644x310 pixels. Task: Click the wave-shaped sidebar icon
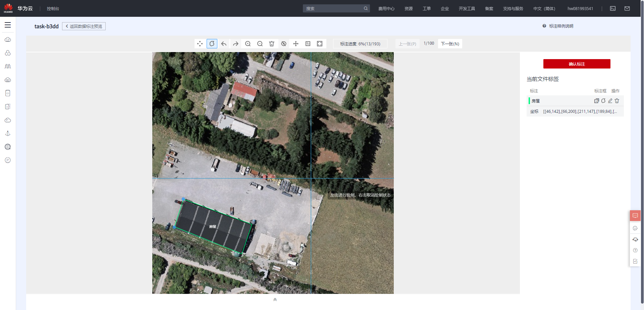point(8,67)
